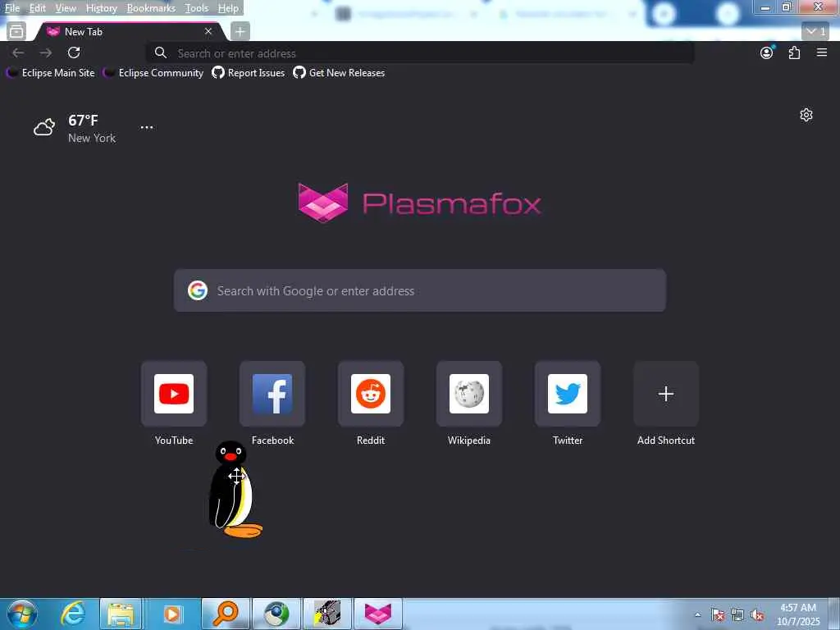Open the weather widget options ellipsis

tap(147, 127)
